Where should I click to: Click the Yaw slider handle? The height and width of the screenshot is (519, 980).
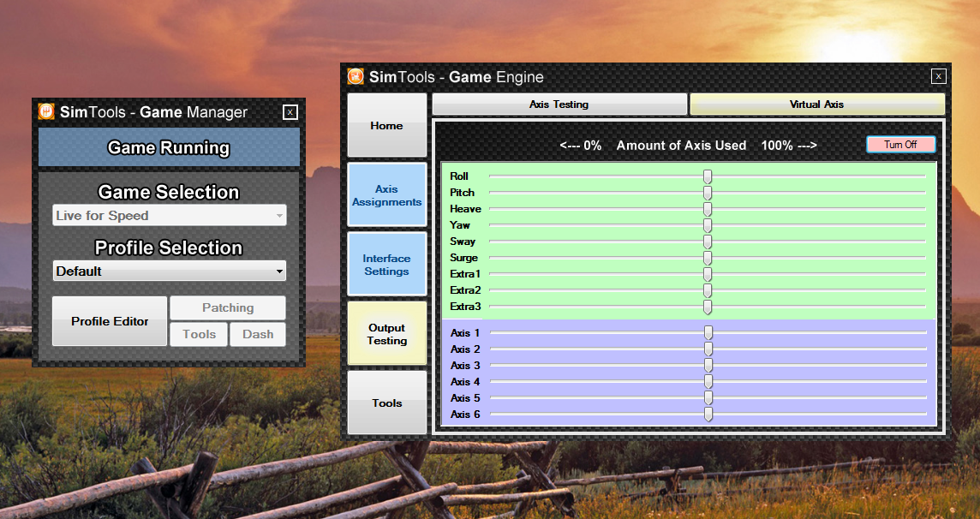(708, 225)
